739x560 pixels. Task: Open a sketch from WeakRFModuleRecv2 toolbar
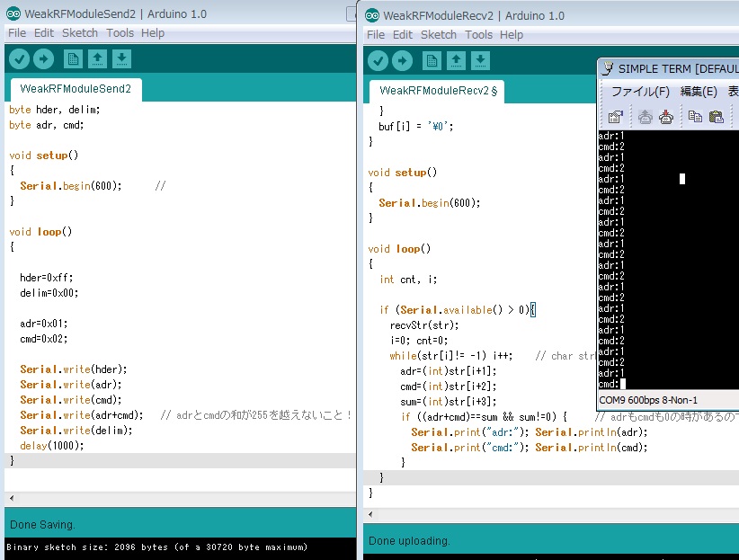[456, 61]
